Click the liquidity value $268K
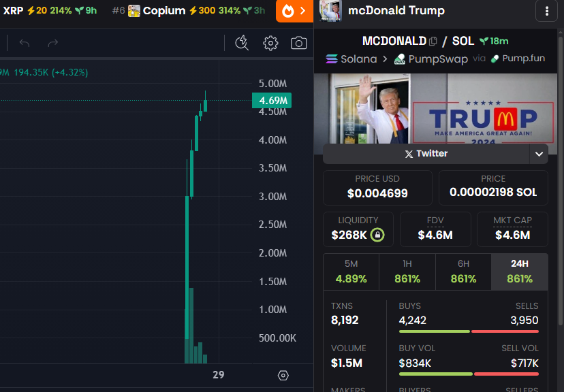Screen dimensions: 564x392 (x=349, y=235)
